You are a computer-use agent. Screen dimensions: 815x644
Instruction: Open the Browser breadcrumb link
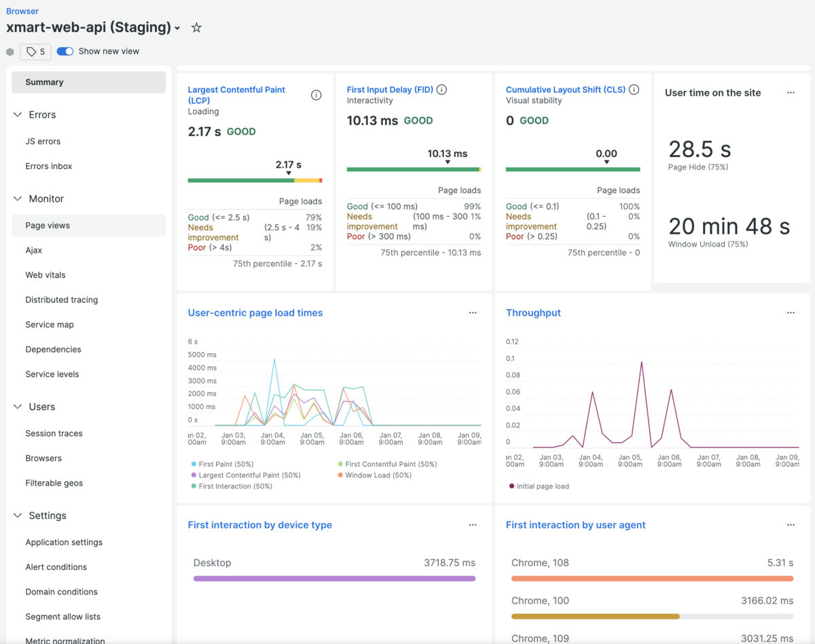tap(22, 11)
